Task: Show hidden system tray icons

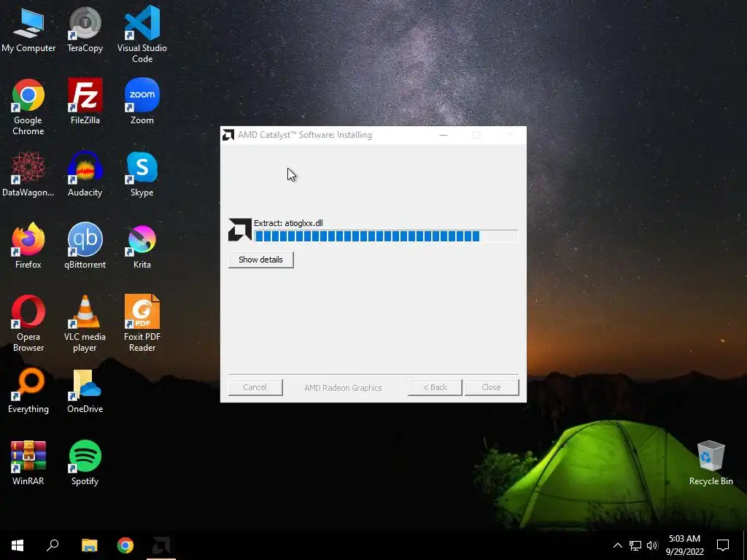Action: coord(617,545)
